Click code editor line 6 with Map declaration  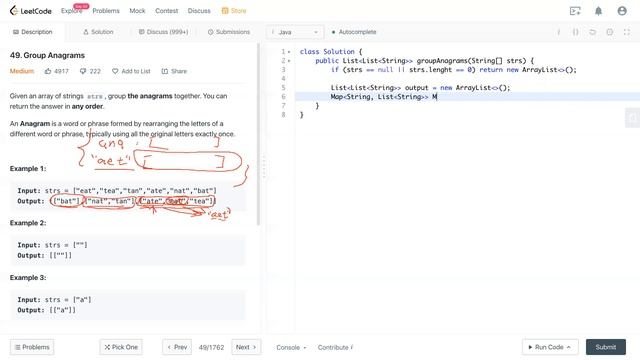(x=468, y=97)
